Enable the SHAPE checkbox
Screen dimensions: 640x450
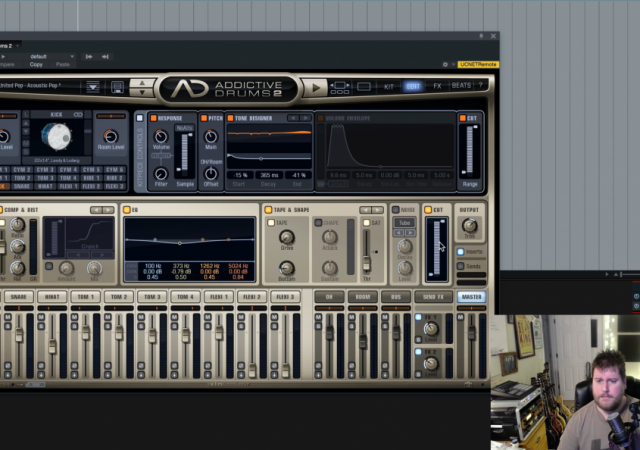click(318, 223)
